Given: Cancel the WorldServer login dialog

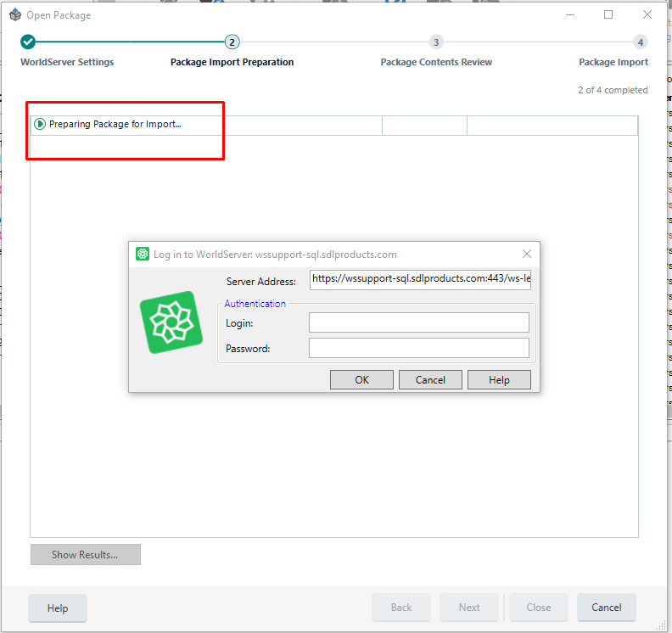Looking at the screenshot, I should (x=430, y=379).
